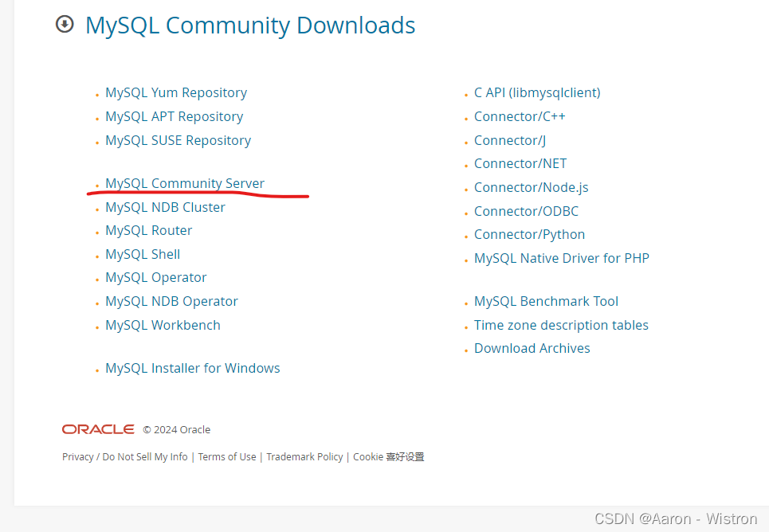
Task: Select the Connector/Node.js link
Action: (x=532, y=188)
